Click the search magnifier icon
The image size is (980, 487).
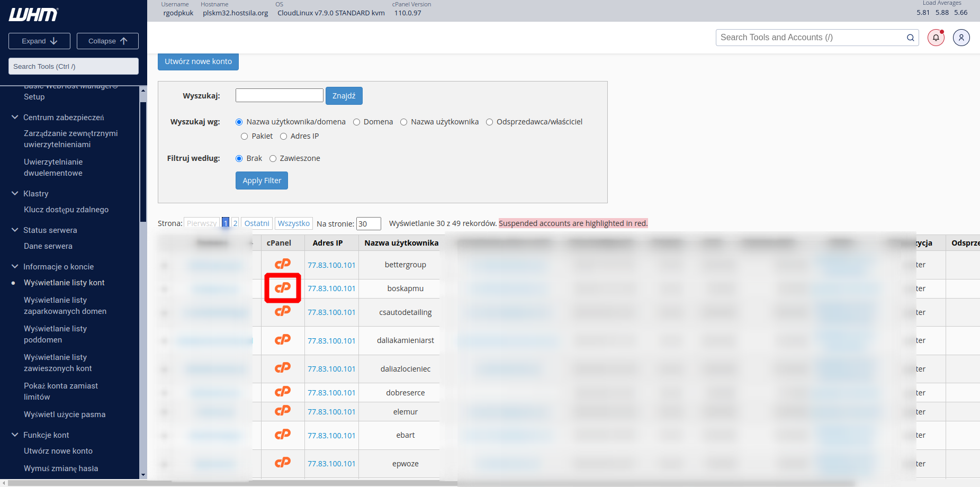[911, 38]
